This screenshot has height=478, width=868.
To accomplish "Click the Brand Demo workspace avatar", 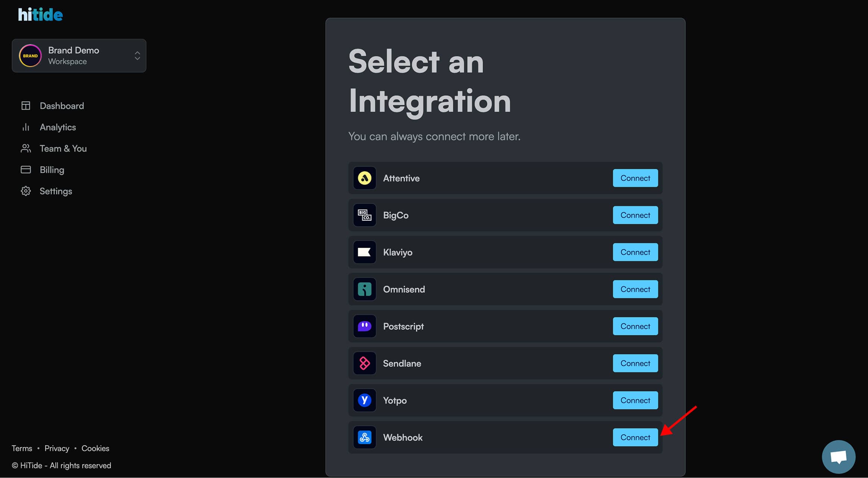I will coord(30,56).
